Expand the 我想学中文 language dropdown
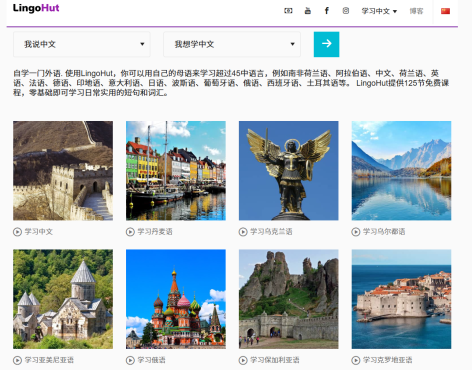The height and width of the screenshot is (370, 472). tap(232, 44)
